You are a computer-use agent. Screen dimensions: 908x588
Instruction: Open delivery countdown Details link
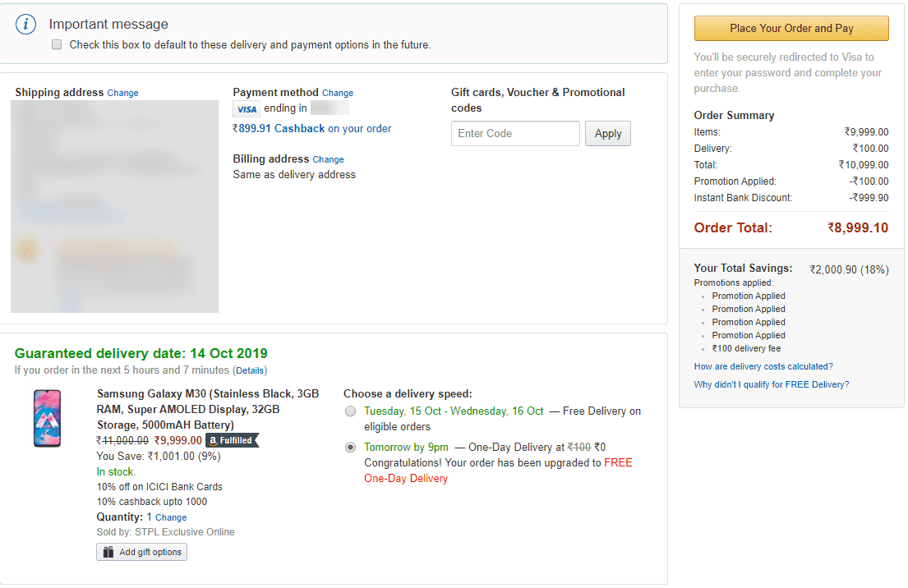250,371
